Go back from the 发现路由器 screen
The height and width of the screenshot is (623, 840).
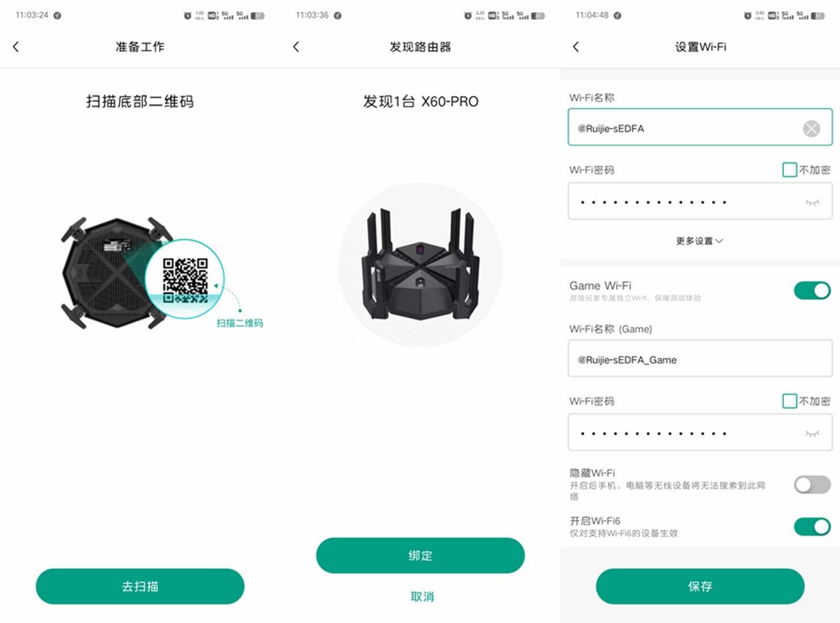(296, 47)
